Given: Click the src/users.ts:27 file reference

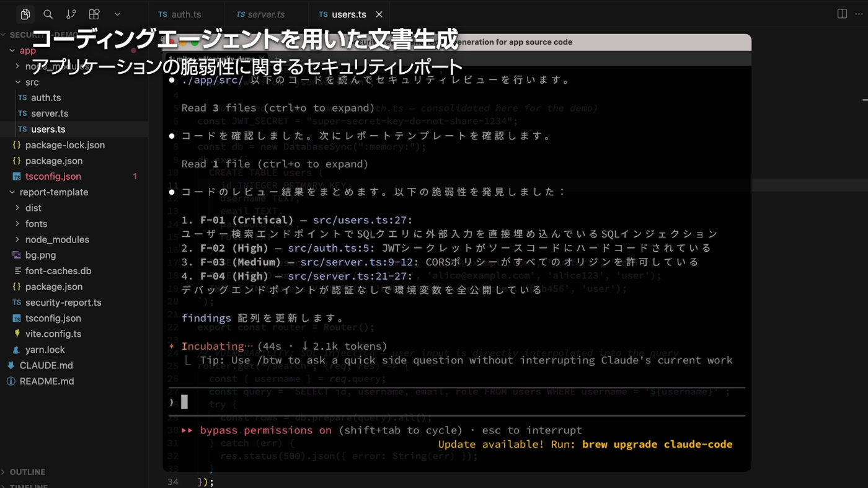Looking at the screenshot, I should (x=361, y=220).
